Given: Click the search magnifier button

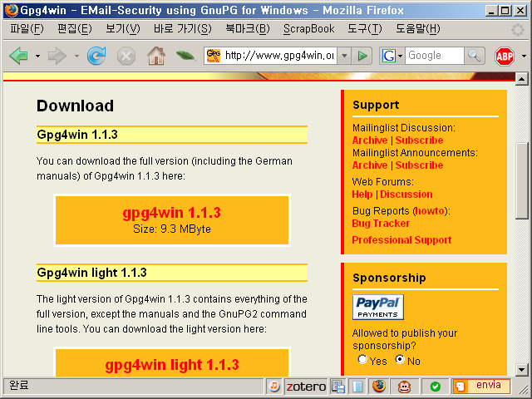Looking at the screenshot, I should (x=475, y=56).
